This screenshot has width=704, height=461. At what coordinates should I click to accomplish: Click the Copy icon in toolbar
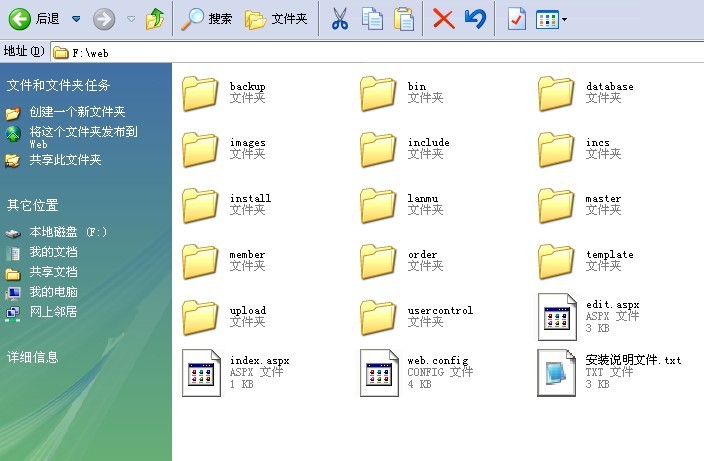point(372,18)
